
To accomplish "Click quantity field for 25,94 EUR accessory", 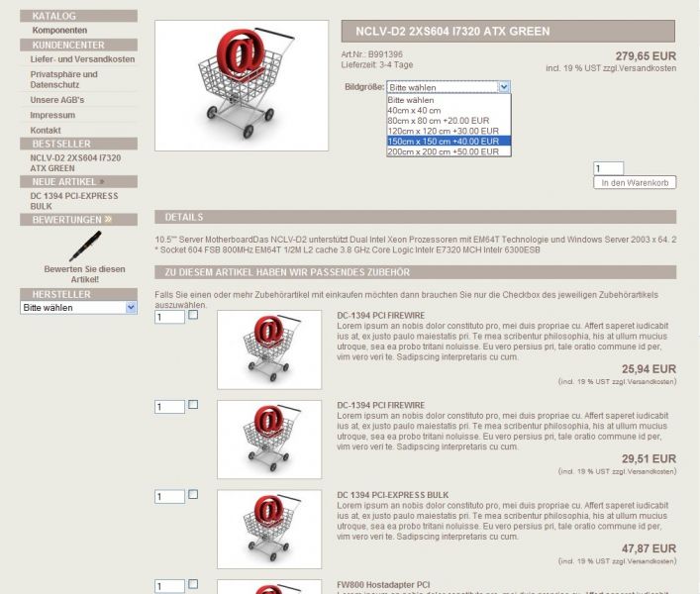I will pyautogui.click(x=169, y=317).
